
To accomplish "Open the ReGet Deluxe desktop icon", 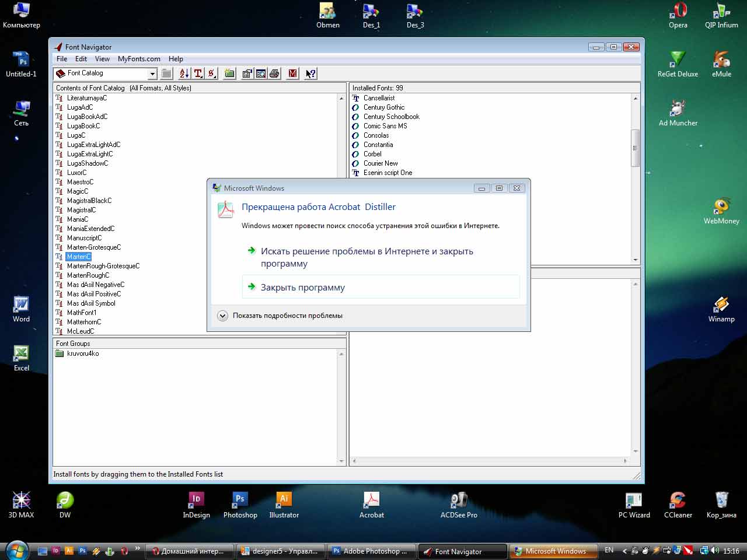I will pyautogui.click(x=678, y=64).
